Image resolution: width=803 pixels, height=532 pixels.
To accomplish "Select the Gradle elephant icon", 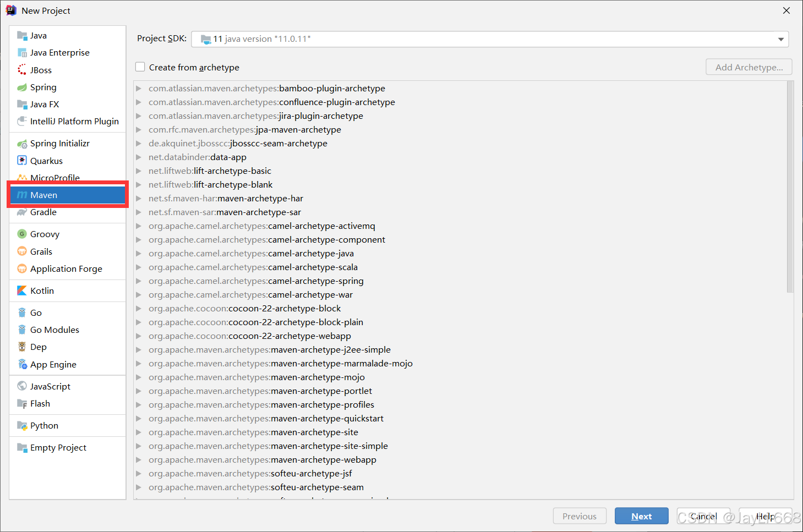I will coord(22,212).
